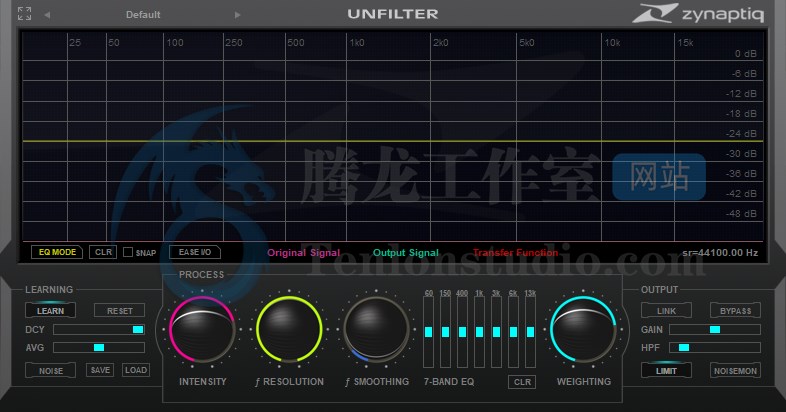
Task: Toggle the NOISE button
Action: click(51, 371)
